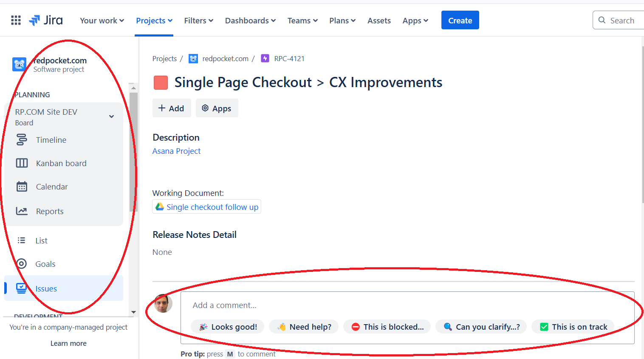
Task: Expand the Dashboards menu
Action: click(x=251, y=20)
